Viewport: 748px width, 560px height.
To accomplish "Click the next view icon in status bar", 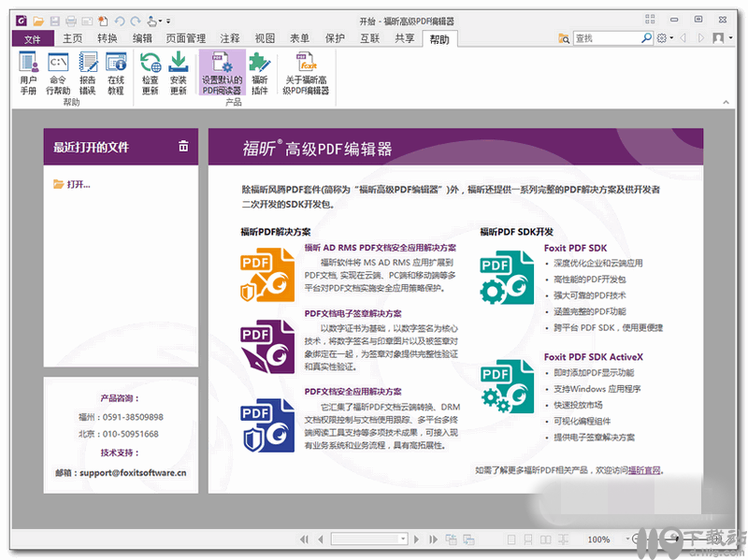I will (x=468, y=539).
